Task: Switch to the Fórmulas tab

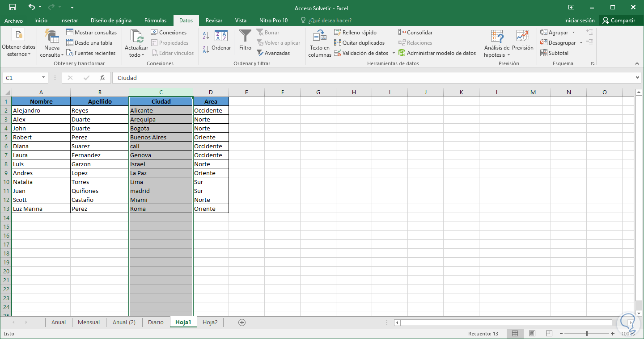Action: pos(155,21)
